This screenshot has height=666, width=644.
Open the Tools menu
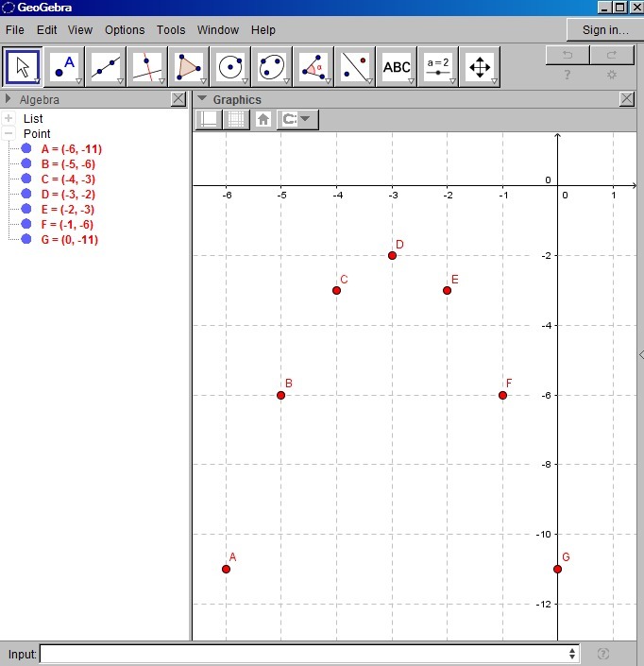point(171,30)
